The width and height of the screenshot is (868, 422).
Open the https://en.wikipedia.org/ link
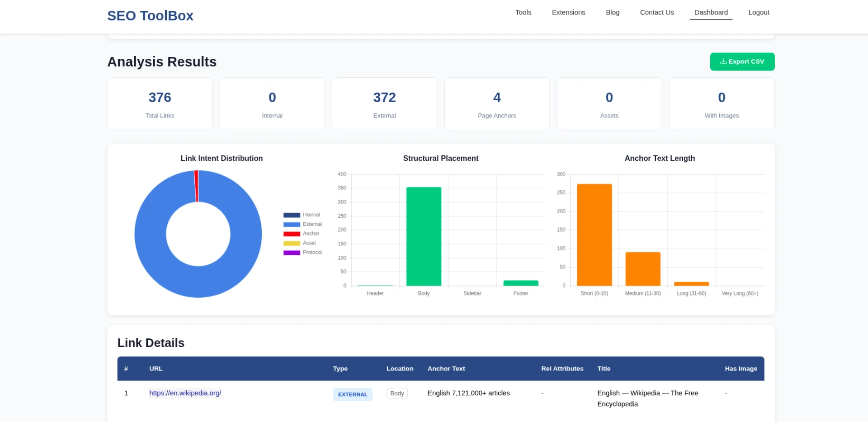(185, 393)
